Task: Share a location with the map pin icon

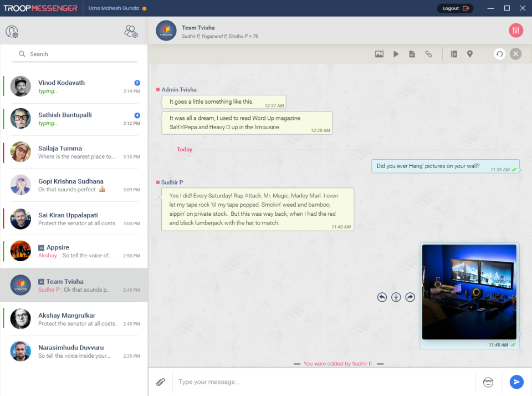Action: [469, 54]
